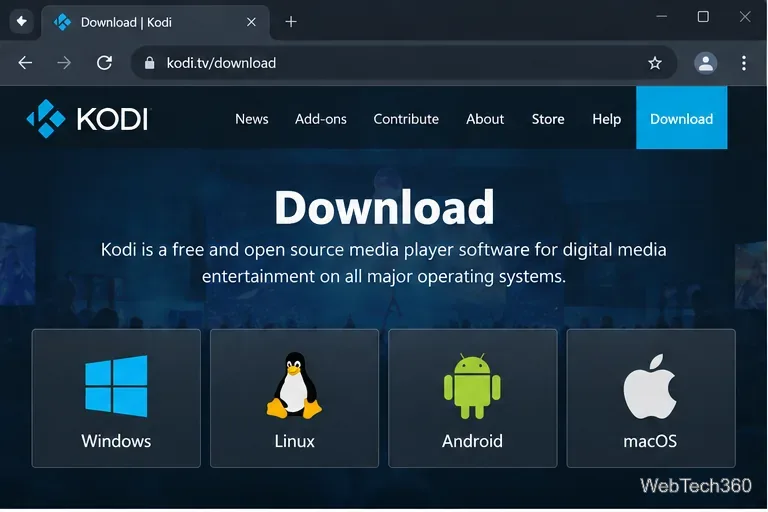The width and height of the screenshot is (768, 512).
Task: Click the blue Download nav button
Action: click(681, 118)
